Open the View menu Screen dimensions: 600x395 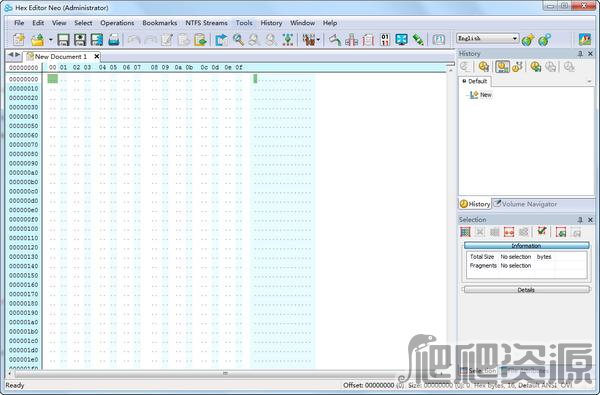tap(59, 23)
